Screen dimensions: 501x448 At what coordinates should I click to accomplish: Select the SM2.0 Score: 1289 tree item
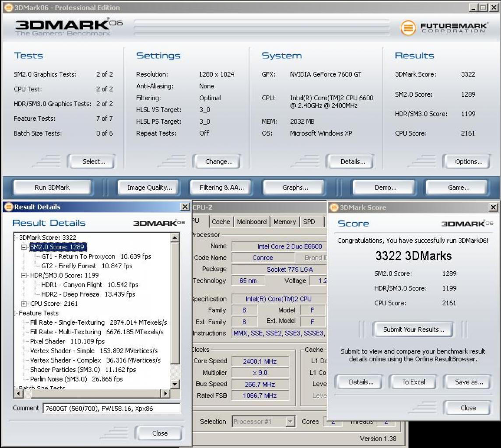click(57, 247)
